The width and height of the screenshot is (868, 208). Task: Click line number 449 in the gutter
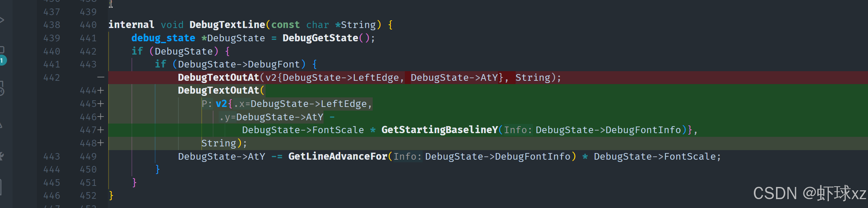pyautogui.click(x=88, y=156)
